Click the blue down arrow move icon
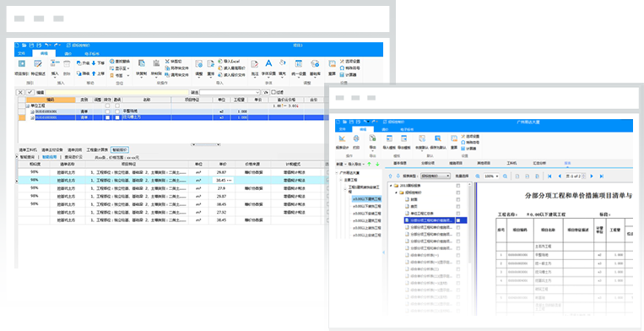 94,63
